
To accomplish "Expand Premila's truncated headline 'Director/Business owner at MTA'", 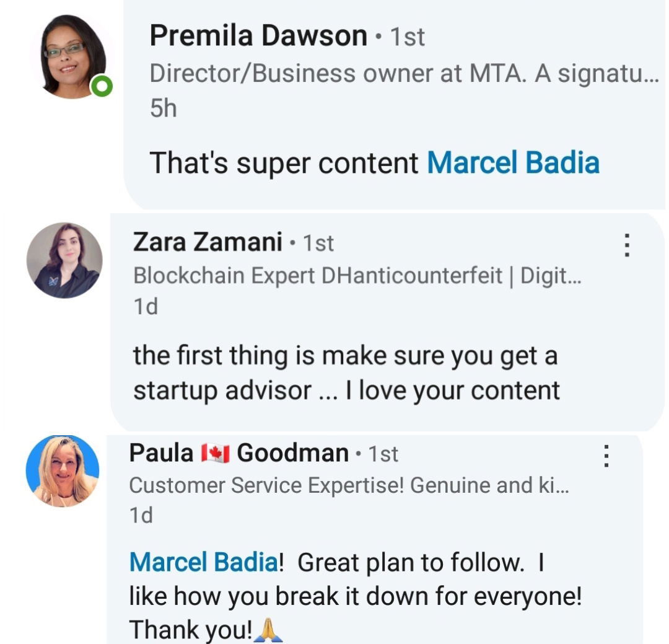I will tap(404, 74).
